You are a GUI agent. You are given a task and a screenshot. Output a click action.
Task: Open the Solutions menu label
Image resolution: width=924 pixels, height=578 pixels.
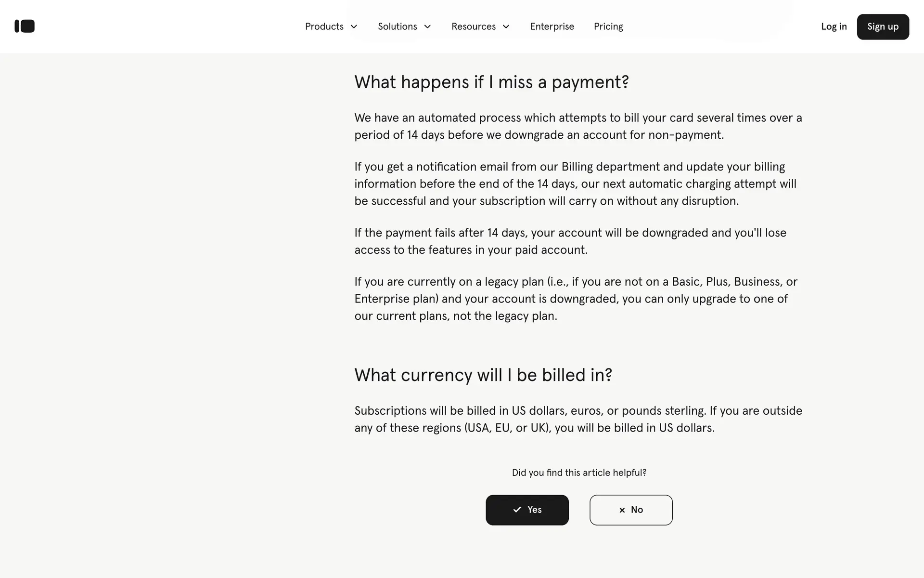397,26
